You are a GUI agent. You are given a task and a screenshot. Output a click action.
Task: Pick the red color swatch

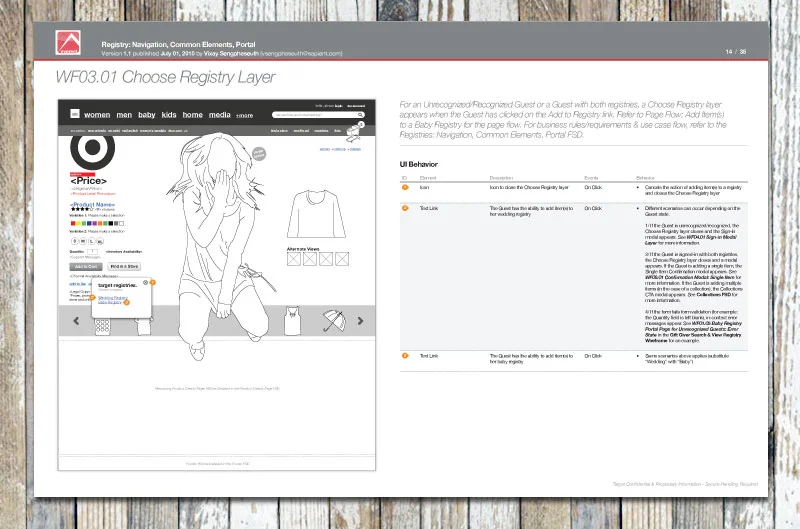point(73,223)
